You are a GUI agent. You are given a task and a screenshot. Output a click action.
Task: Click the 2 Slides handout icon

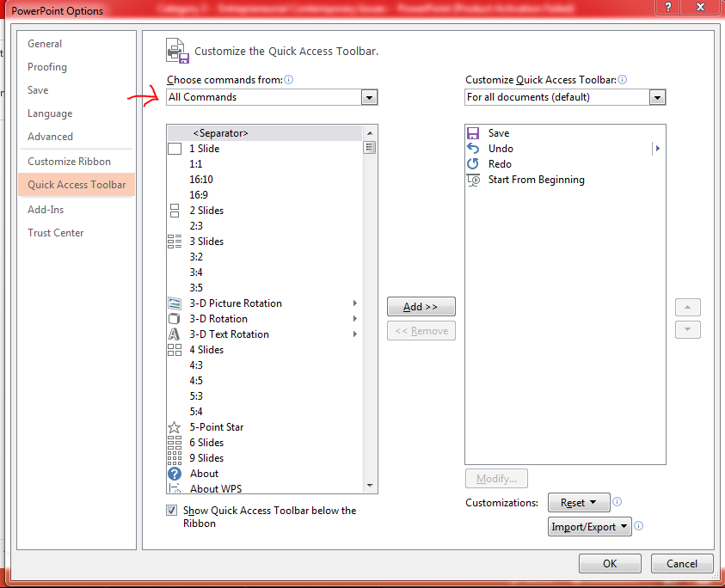point(175,211)
